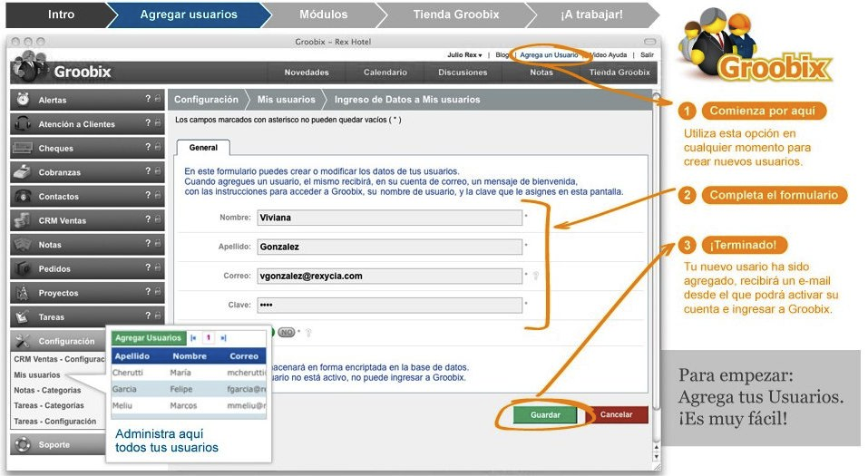Viewport: 868px width, 476px height.
Task: Open the Julio Rex user dropdown
Action: (464, 54)
